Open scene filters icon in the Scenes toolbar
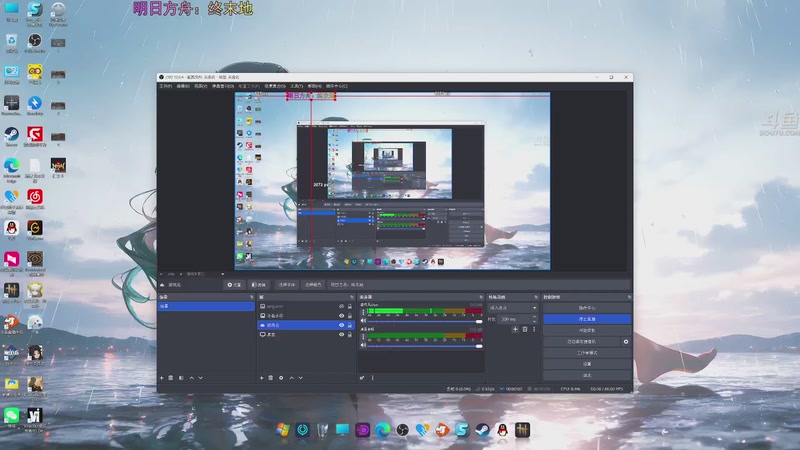 [x=181, y=378]
